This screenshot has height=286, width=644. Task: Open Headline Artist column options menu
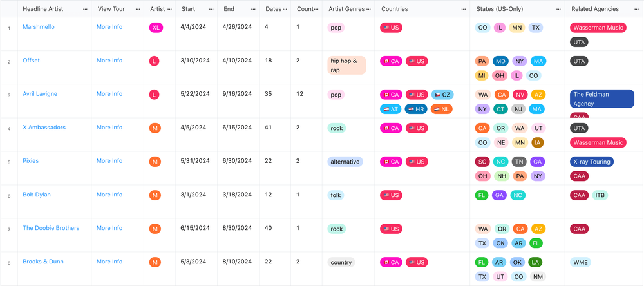point(85,9)
